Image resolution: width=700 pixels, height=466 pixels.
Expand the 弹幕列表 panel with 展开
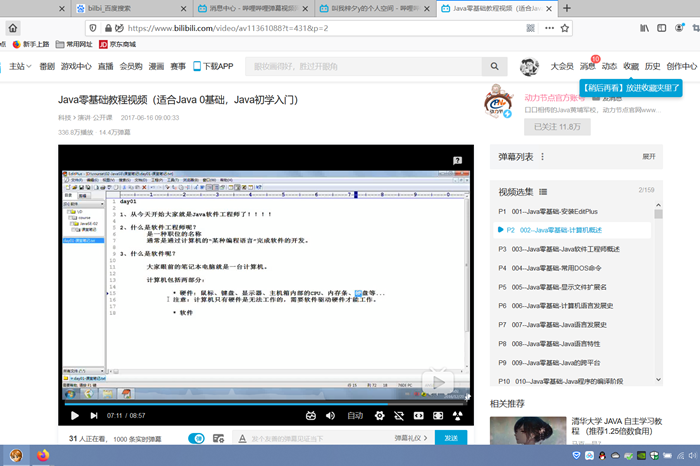pos(648,157)
